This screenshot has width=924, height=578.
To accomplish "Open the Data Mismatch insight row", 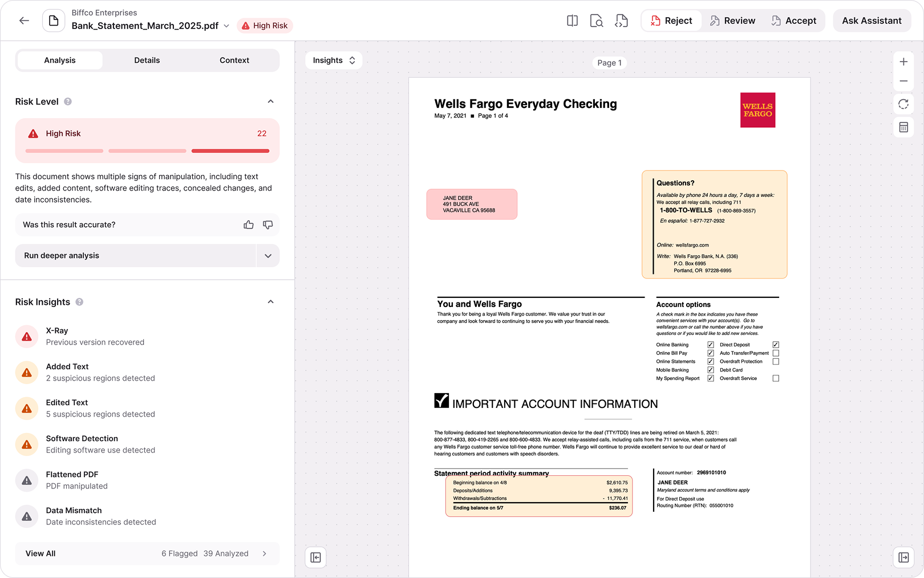I will (147, 516).
